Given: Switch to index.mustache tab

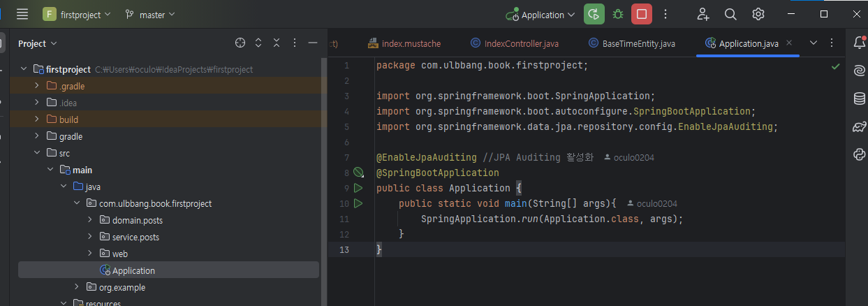Looking at the screenshot, I should click(405, 43).
